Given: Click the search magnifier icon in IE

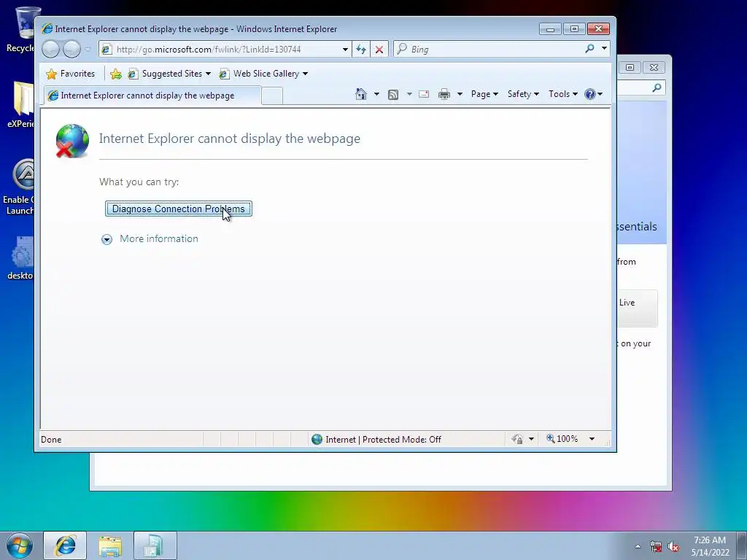Looking at the screenshot, I should tap(589, 49).
